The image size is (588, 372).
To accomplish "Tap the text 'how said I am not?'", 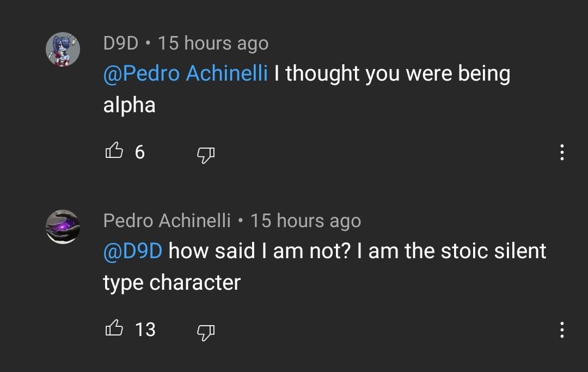I will coord(260,251).
